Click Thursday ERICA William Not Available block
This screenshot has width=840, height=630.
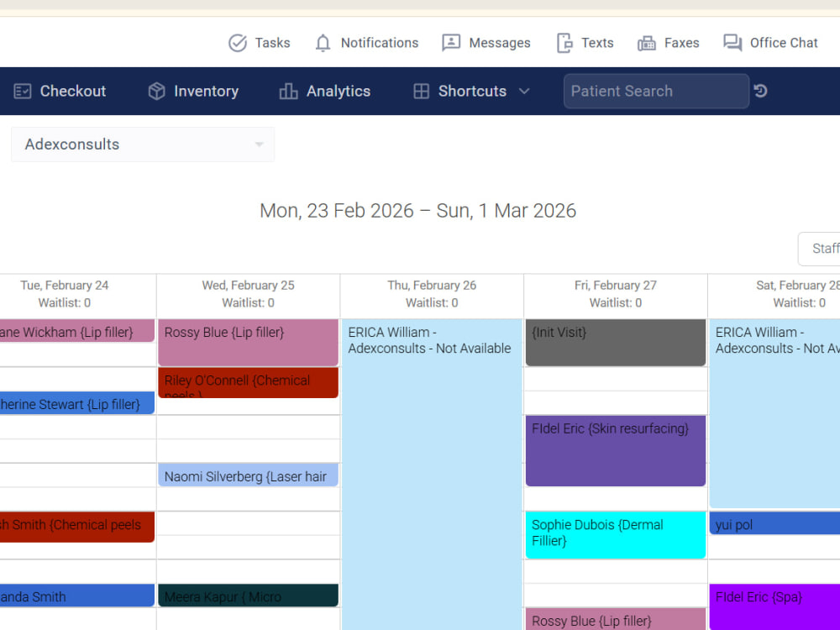[x=432, y=475]
